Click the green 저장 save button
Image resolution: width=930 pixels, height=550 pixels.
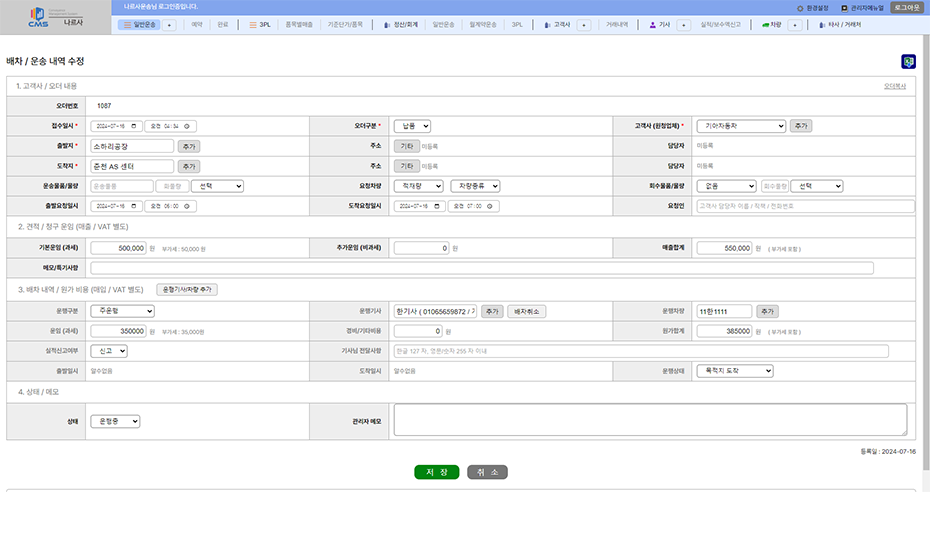(437, 472)
